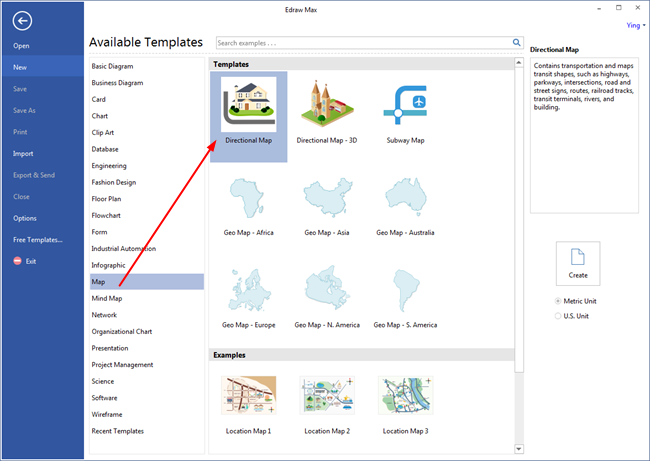Click the search magnifier icon

click(x=517, y=42)
